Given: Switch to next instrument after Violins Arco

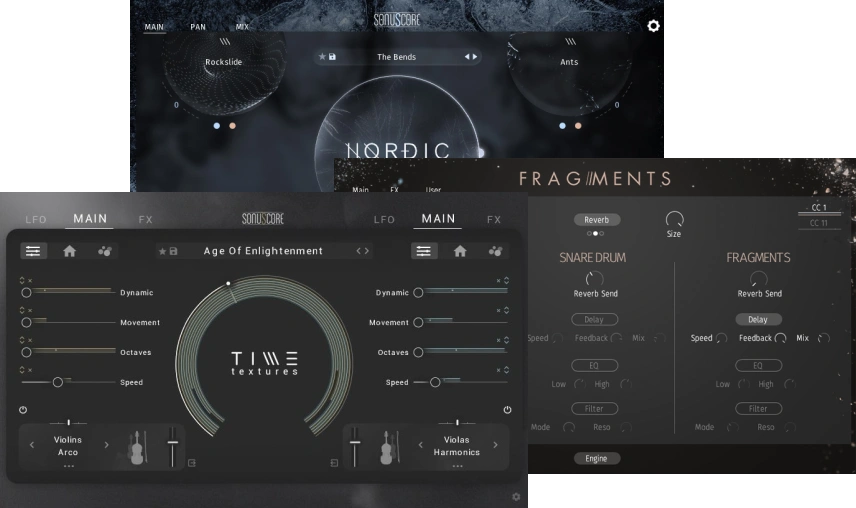Looking at the screenshot, I should 106,445.
